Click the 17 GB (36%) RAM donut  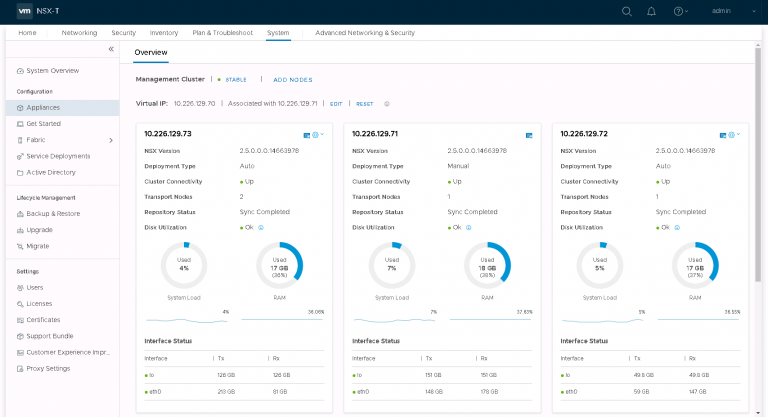(280, 265)
